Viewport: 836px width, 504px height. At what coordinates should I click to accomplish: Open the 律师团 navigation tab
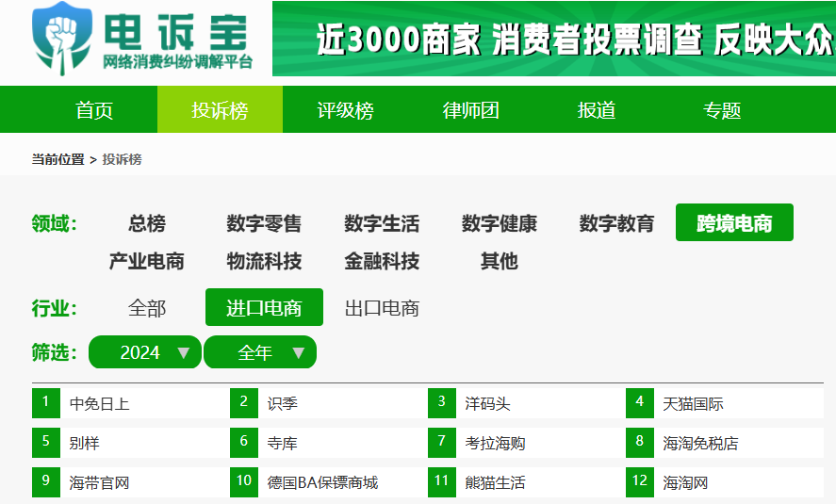pos(470,110)
